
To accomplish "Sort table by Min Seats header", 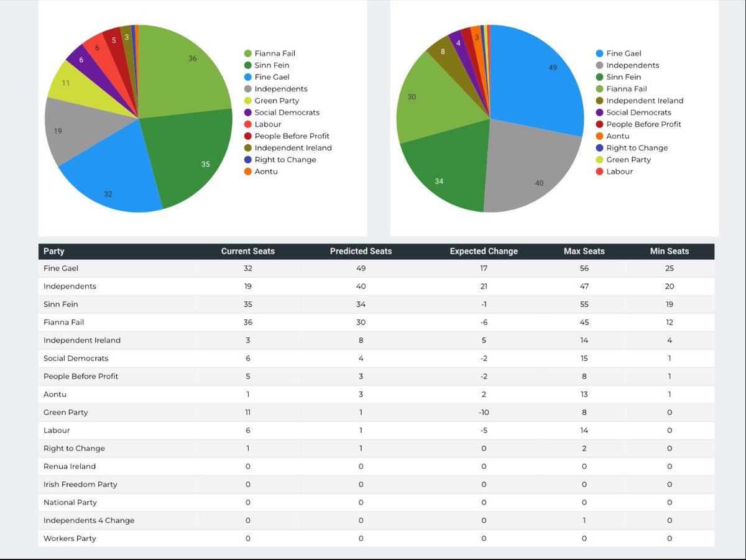I will tap(670, 251).
